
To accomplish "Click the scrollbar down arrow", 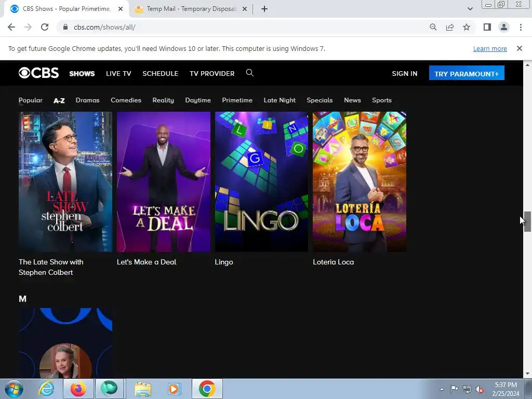I will (x=527, y=374).
